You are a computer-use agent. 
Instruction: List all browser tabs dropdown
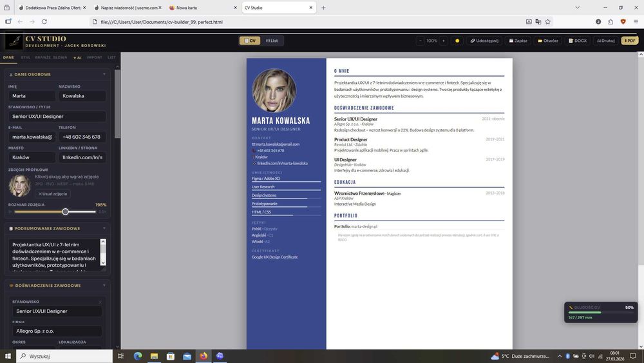[578, 8]
